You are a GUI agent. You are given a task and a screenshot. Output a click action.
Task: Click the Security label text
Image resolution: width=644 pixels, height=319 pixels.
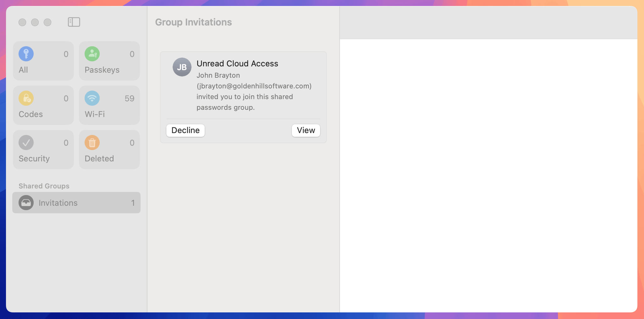[x=34, y=159]
